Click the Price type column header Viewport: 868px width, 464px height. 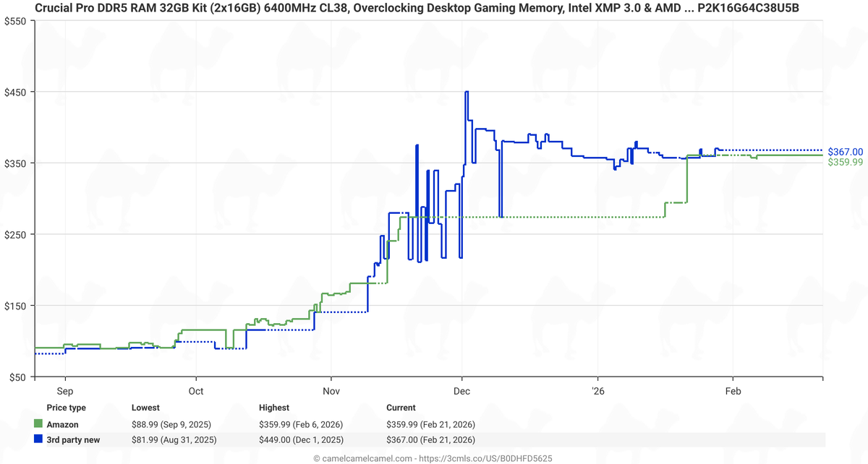66,408
